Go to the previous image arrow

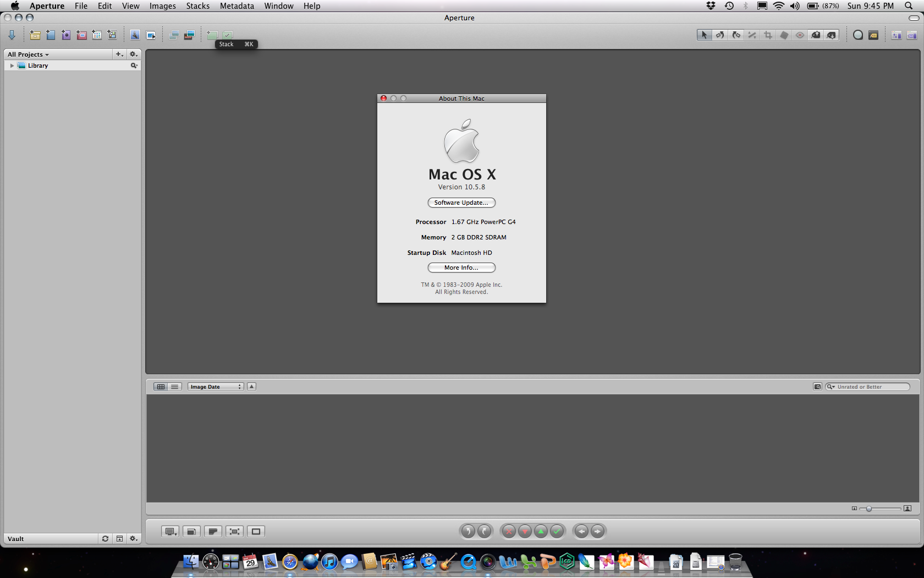coord(581,531)
